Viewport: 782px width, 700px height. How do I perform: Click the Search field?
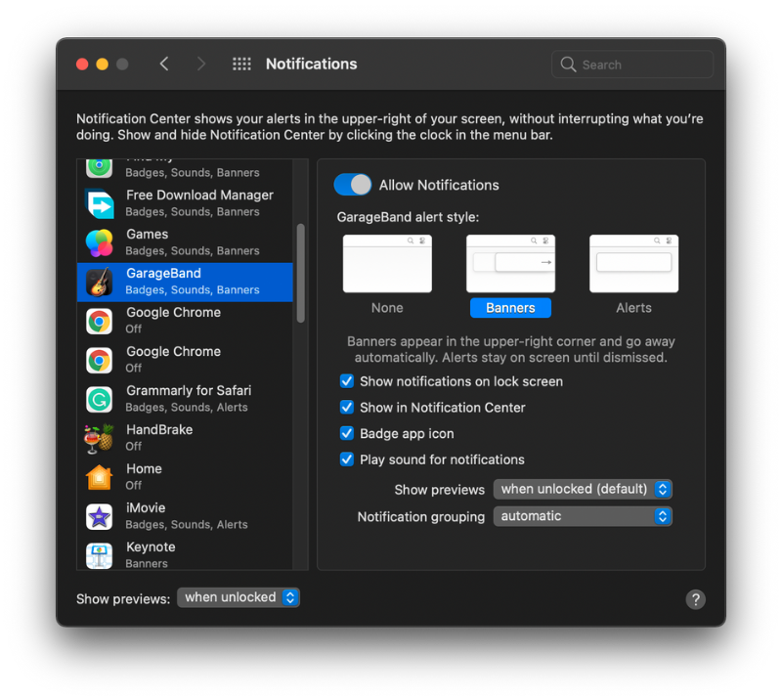(x=631, y=64)
